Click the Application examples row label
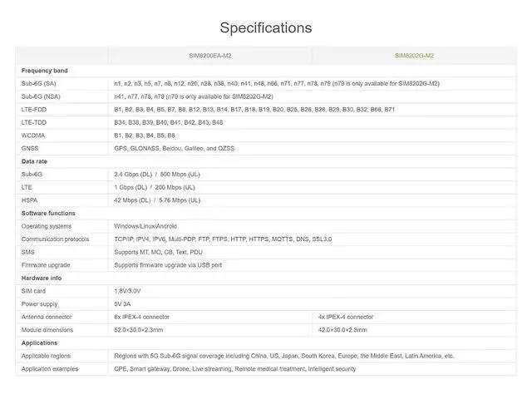Screen dimensions: 532x399 50,369
